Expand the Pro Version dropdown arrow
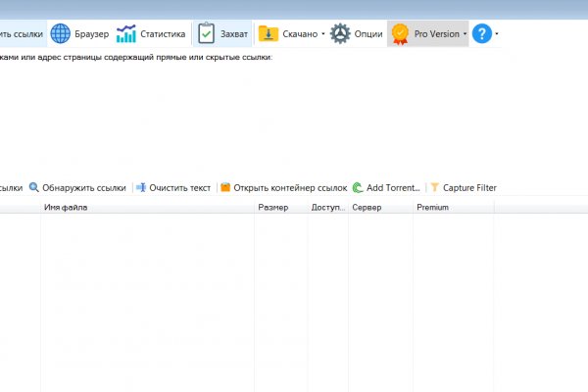 pyautogui.click(x=464, y=34)
